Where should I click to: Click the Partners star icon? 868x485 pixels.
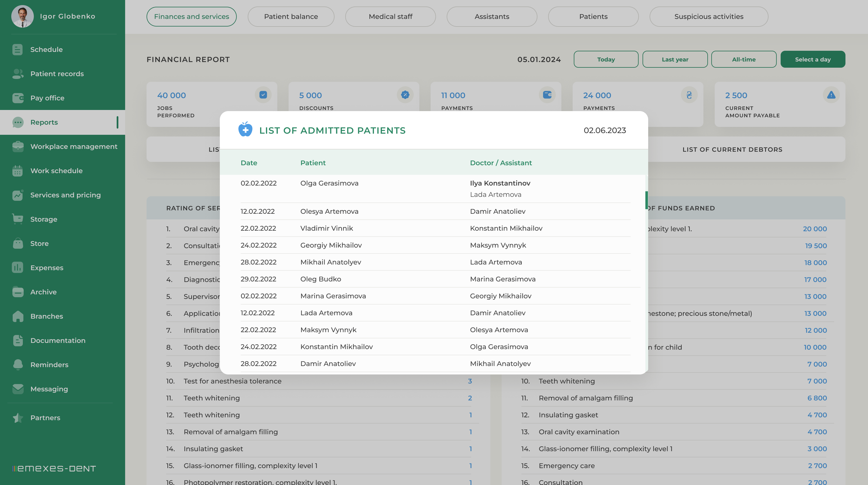[18, 418]
